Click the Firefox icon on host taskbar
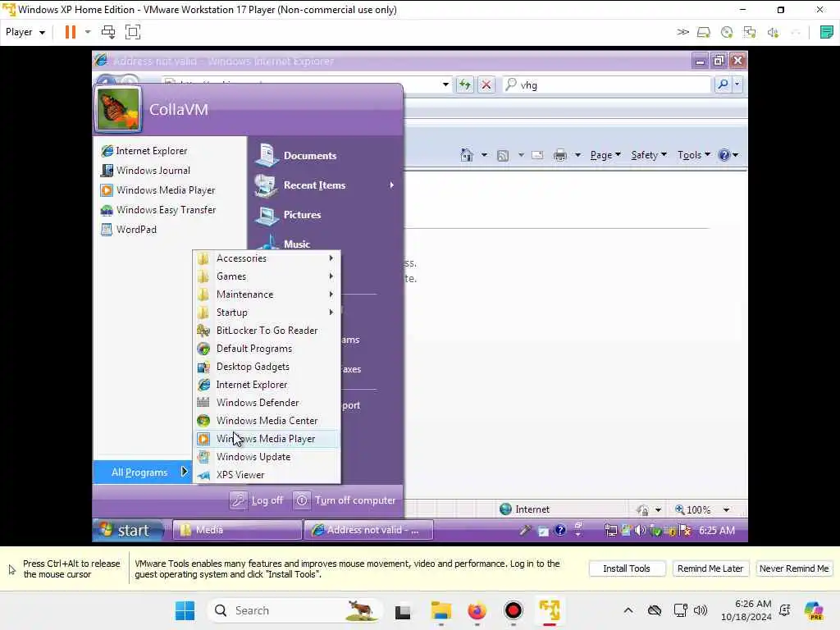 point(477,610)
